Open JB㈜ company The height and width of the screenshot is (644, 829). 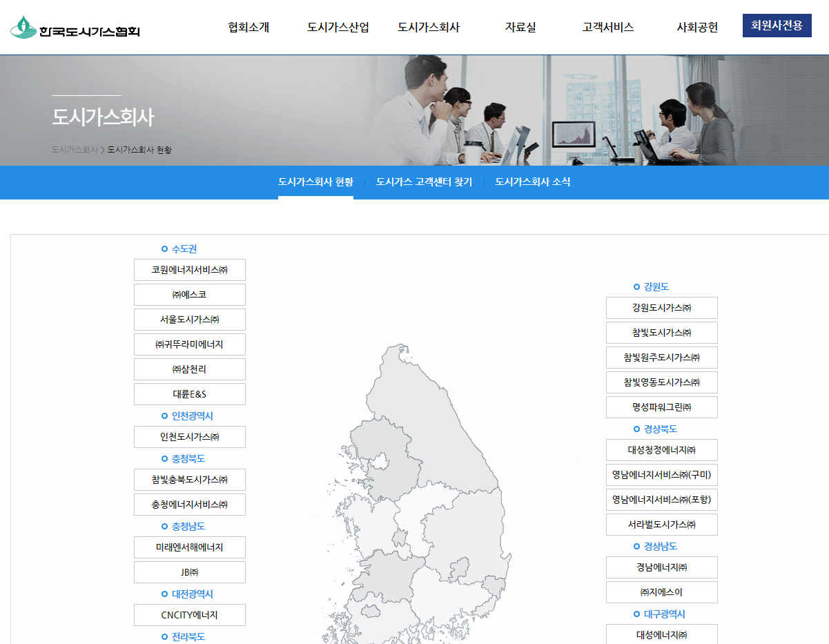click(190, 572)
